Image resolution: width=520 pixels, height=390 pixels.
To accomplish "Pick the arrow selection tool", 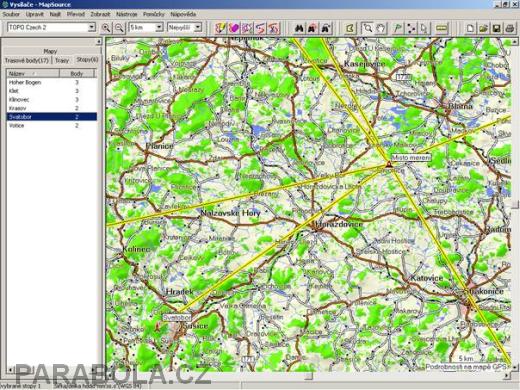I will (424, 28).
